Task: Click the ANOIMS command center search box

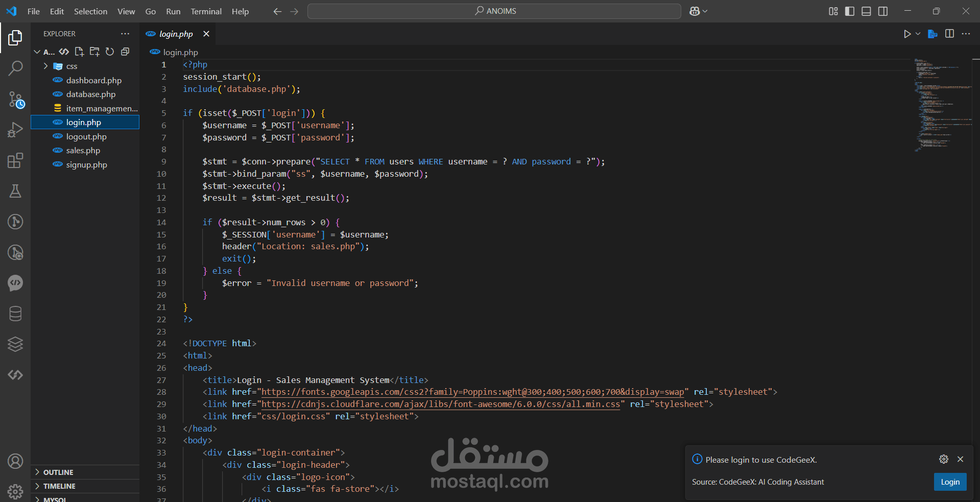Action: click(494, 11)
